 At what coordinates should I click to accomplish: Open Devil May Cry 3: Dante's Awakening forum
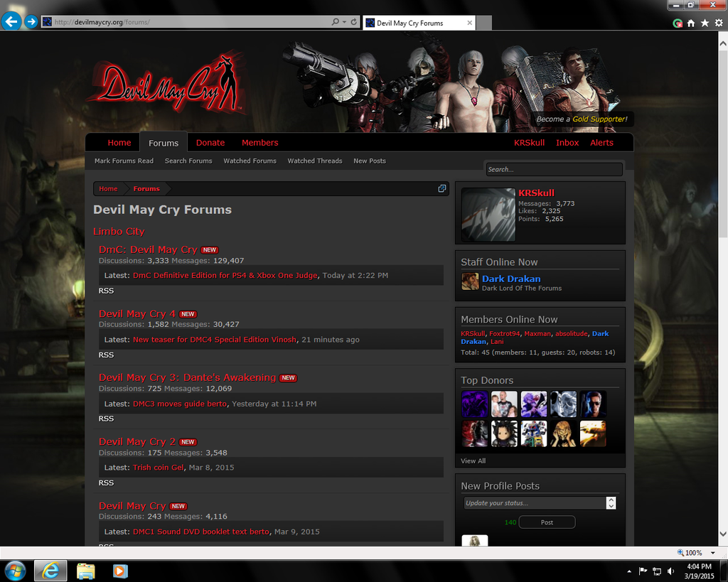coord(187,377)
